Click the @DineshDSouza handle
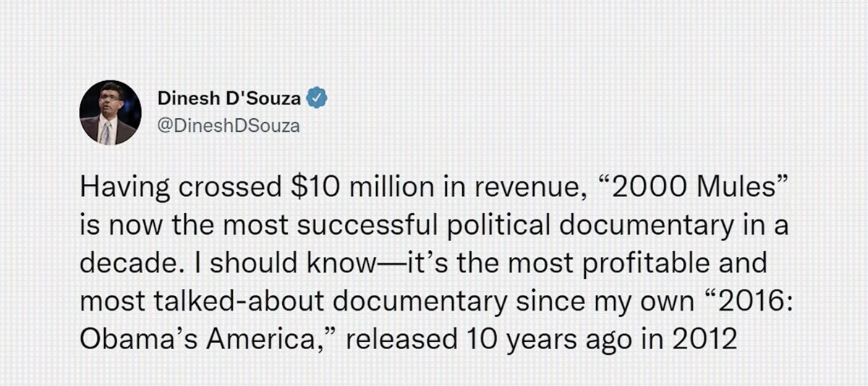 click(228, 126)
